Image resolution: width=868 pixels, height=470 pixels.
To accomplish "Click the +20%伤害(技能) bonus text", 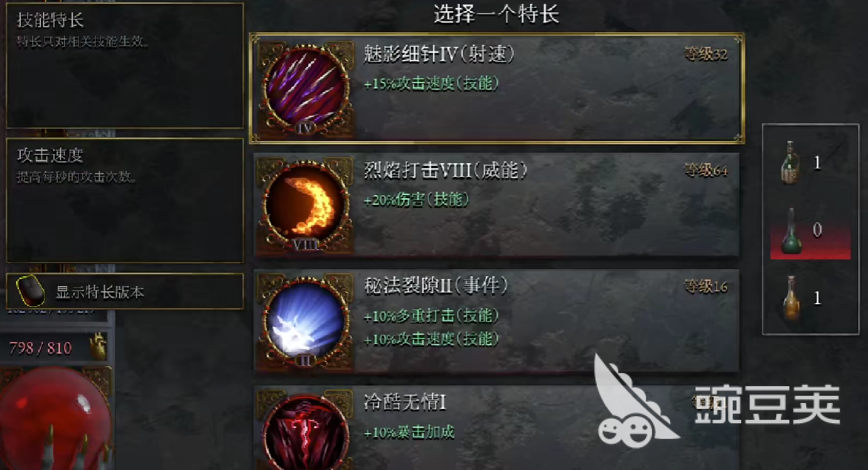I will pyautogui.click(x=416, y=200).
